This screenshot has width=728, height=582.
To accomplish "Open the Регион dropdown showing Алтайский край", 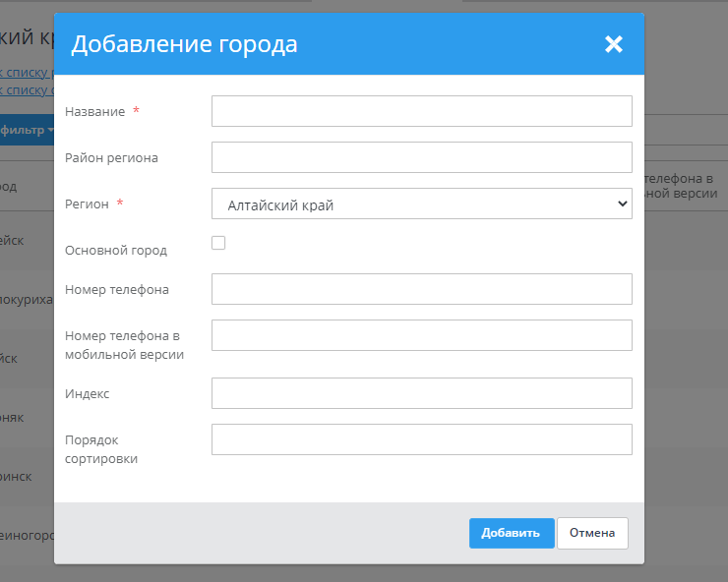I will [x=421, y=204].
